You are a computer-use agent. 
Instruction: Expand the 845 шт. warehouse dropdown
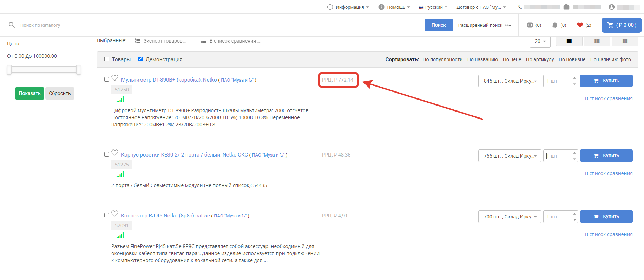[x=510, y=81]
